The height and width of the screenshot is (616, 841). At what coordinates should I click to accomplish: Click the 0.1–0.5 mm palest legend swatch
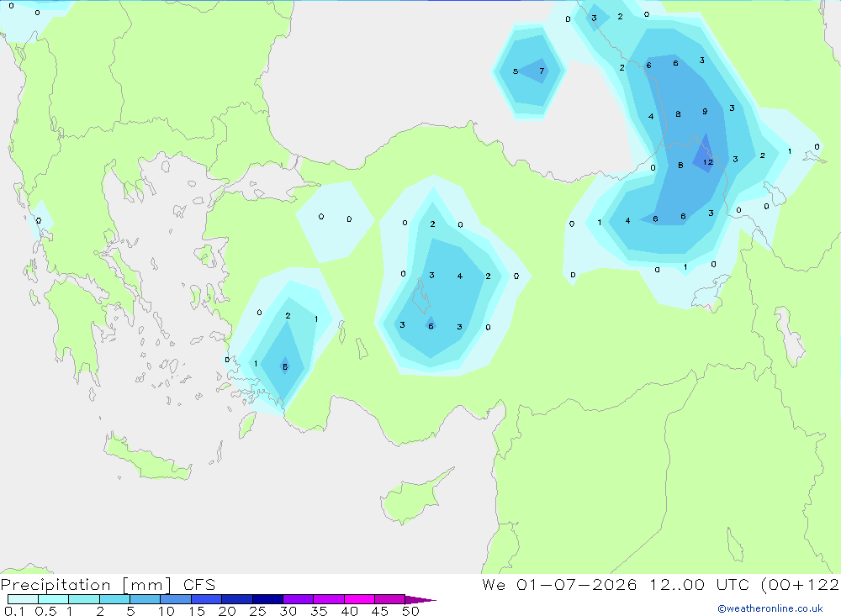(x=23, y=599)
